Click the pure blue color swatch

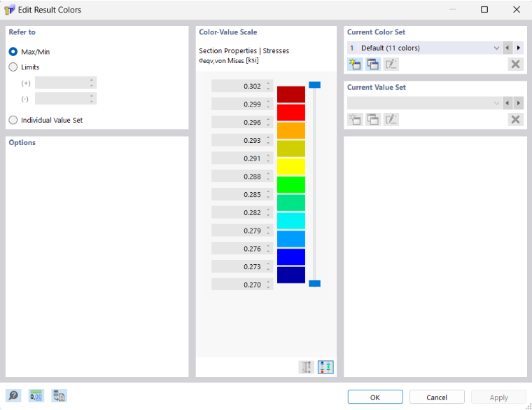(291, 257)
